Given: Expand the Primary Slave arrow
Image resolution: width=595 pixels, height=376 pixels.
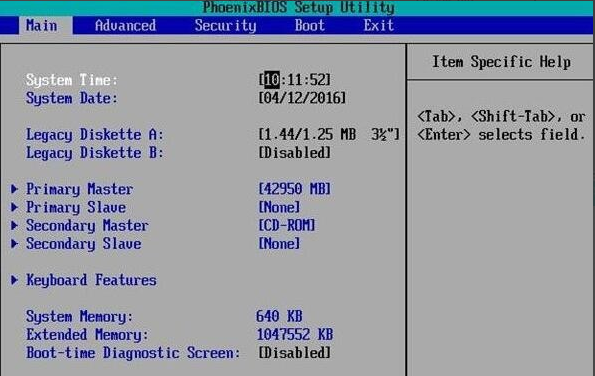Looking at the screenshot, I should coord(14,207).
